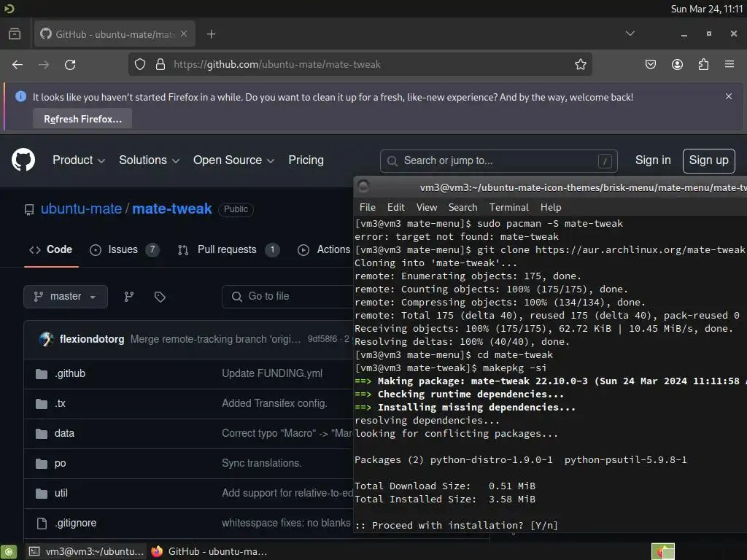Click the Go to file search field

287,297
